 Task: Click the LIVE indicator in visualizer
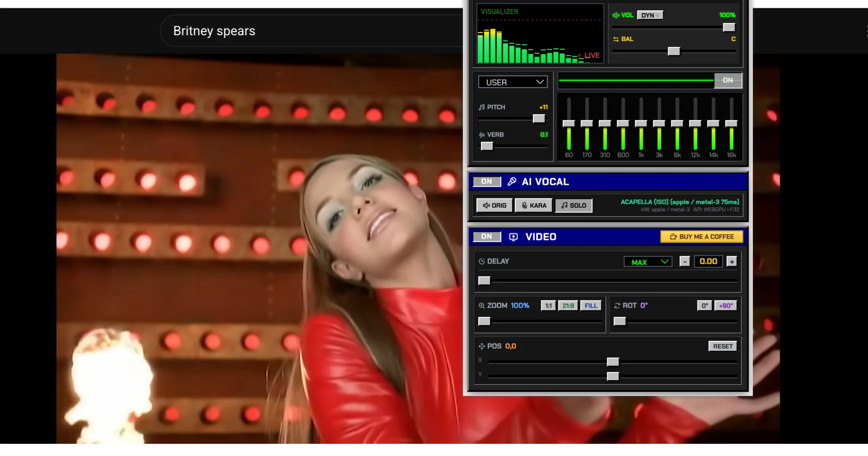[589, 56]
